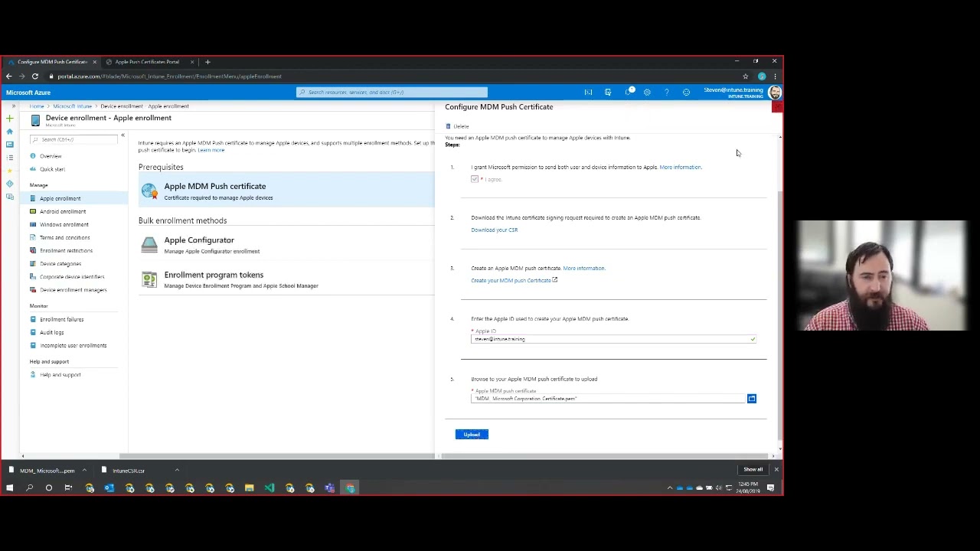Go back in browser
The image size is (980, 551).
(8, 77)
